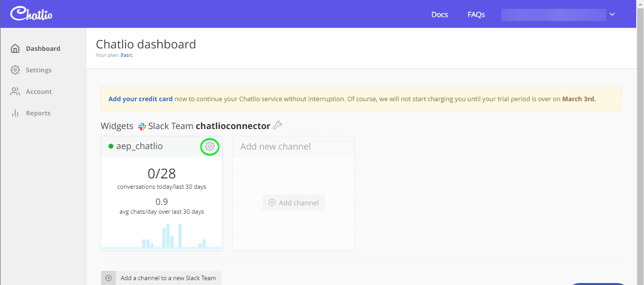Screen dimensions: 644x285
Task: Click wrench icon beside chatlioconnector
Action: (x=278, y=126)
